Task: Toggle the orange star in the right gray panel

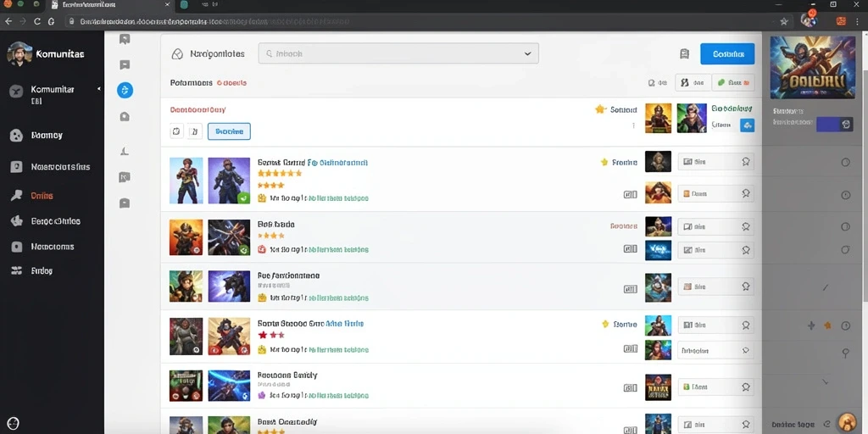Action: coord(827,325)
